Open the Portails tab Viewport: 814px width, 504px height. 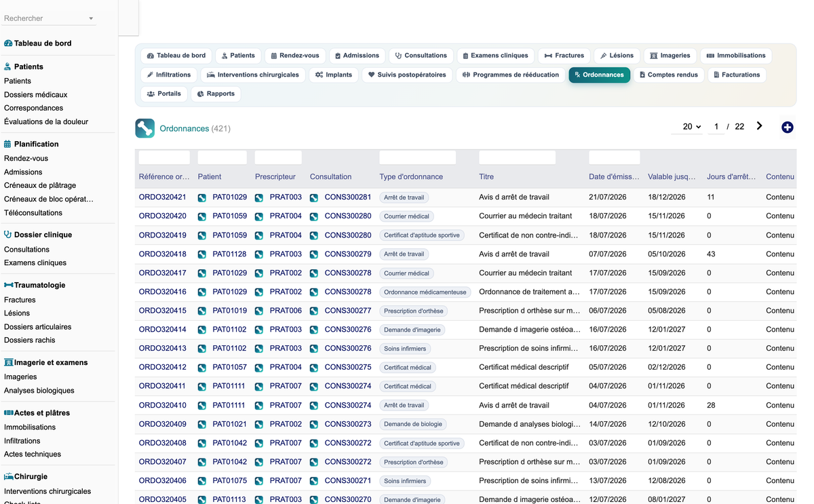tap(163, 94)
